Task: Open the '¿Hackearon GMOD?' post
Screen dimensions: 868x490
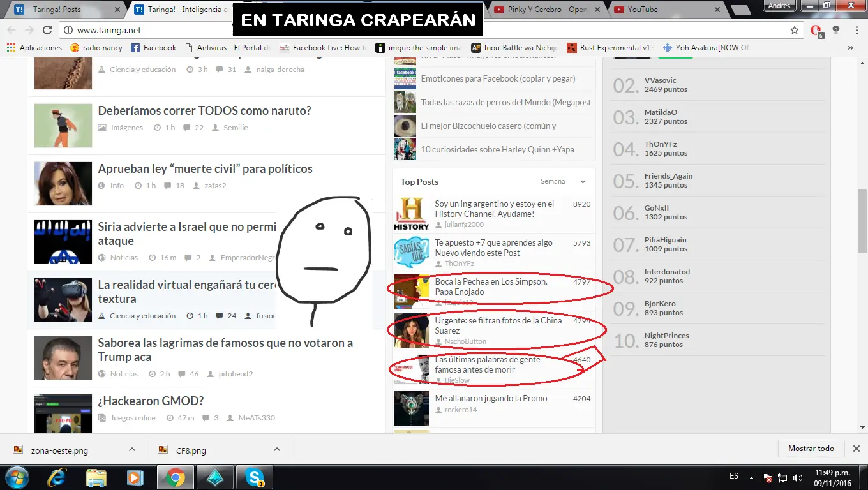Action: (151, 401)
